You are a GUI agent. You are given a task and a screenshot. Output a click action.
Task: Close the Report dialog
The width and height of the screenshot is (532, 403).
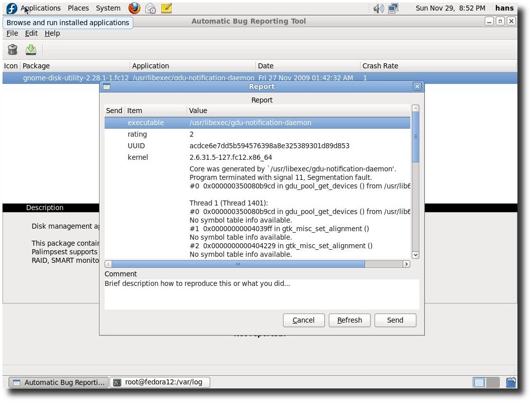417,86
